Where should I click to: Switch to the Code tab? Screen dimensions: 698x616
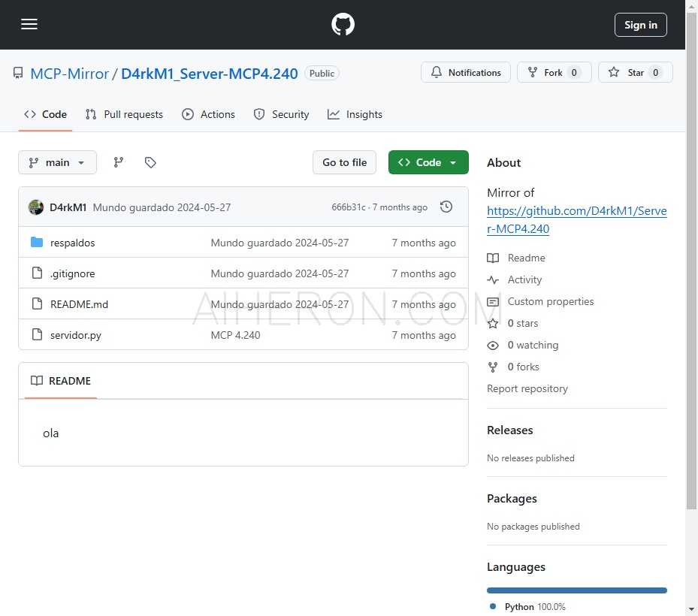pyautogui.click(x=45, y=114)
